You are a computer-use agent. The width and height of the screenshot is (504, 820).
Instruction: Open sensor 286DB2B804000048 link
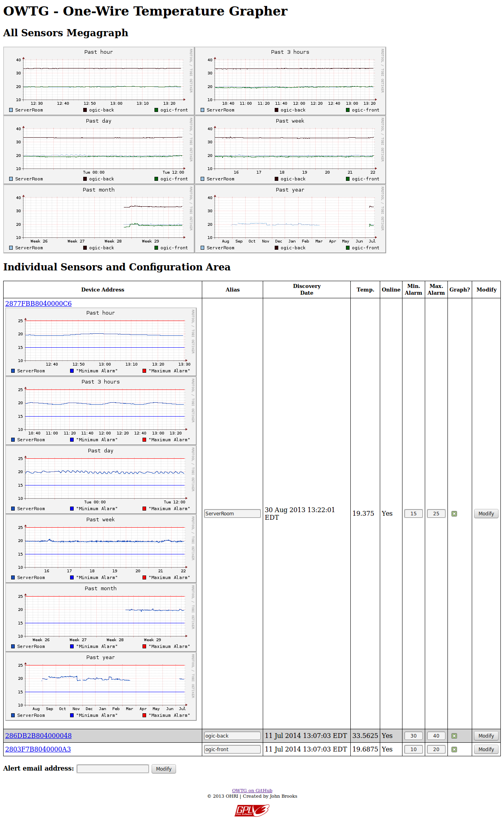pyautogui.click(x=38, y=736)
